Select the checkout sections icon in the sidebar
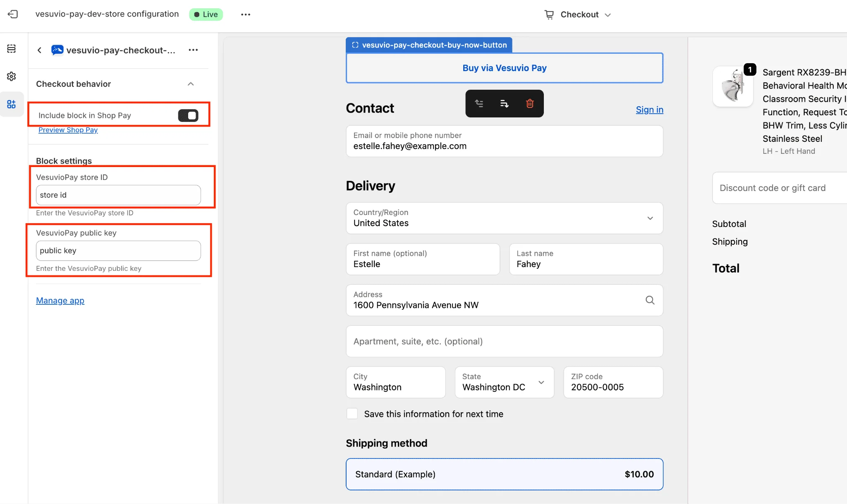Image resolution: width=847 pixels, height=504 pixels. tap(11, 48)
